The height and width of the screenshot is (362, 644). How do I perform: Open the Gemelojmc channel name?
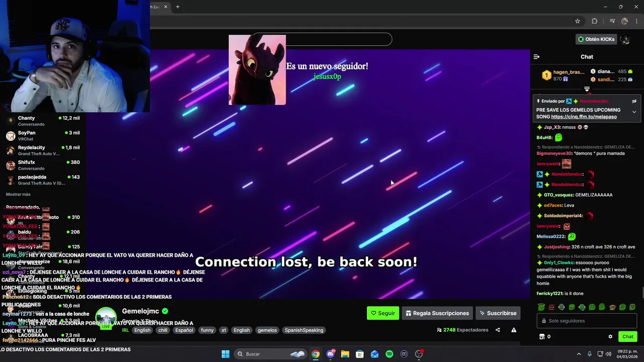[140, 311]
